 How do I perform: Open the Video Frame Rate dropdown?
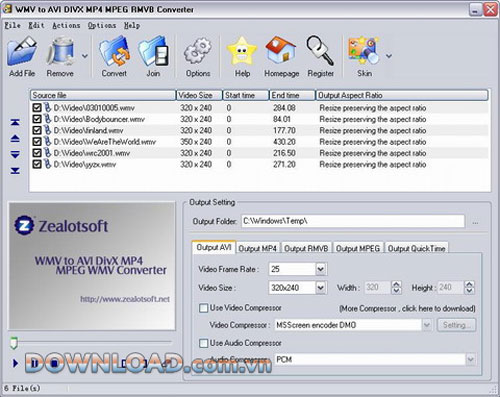tap(320, 269)
